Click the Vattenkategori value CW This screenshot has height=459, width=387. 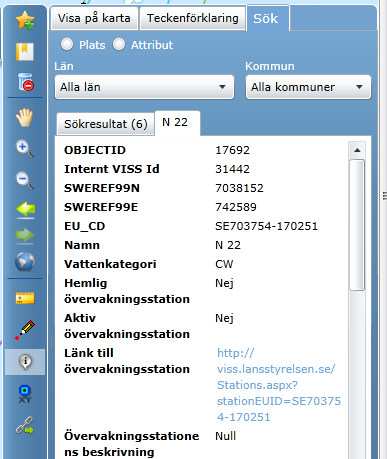(x=224, y=264)
